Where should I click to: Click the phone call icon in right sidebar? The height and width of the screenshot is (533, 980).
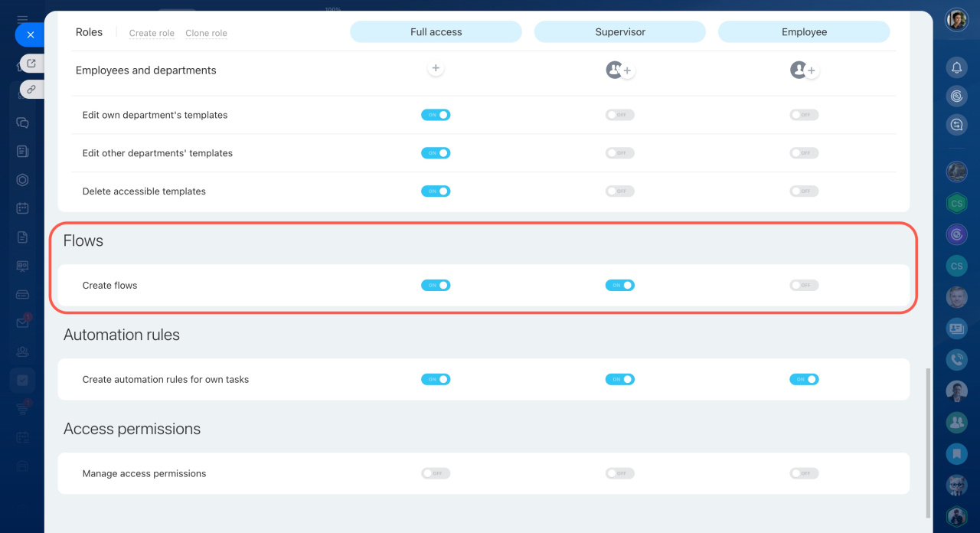956,358
